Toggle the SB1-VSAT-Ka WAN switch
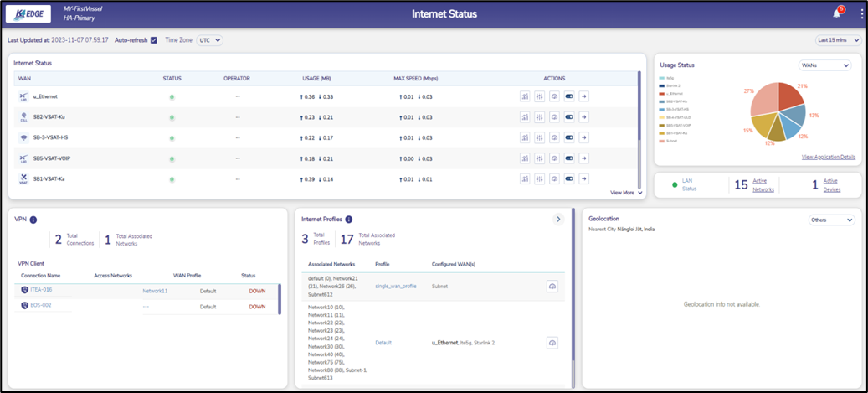Viewport: 868px width, 393px height. pos(569,178)
